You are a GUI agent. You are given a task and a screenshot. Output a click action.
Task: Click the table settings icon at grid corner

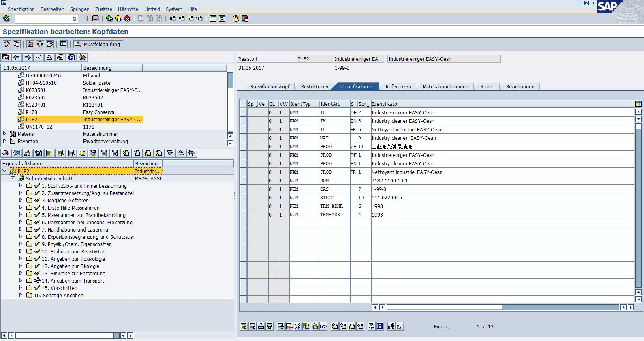638,104
